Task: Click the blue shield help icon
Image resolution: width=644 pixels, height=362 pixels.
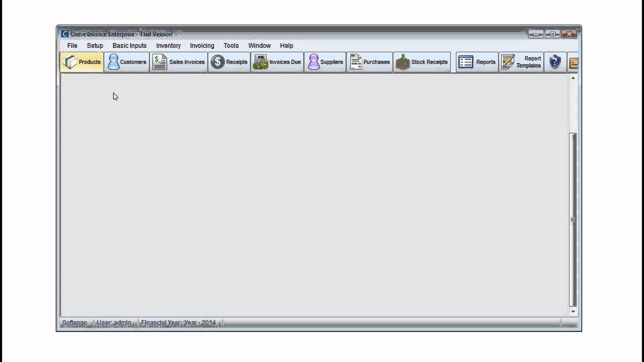Action: (x=555, y=62)
